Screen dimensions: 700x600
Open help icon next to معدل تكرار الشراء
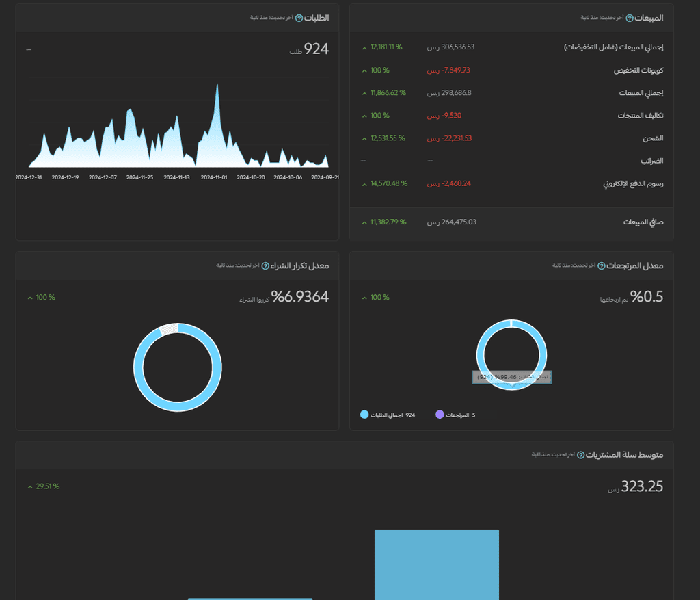(x=265, y=266)
